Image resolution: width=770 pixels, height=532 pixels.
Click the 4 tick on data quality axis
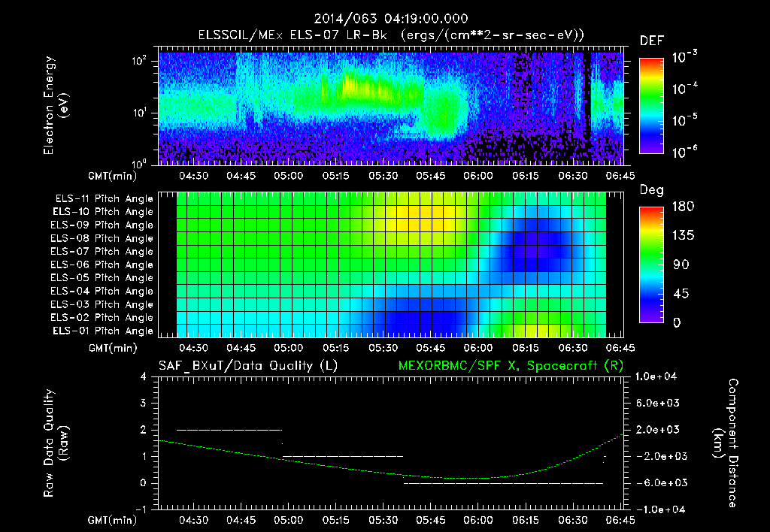pyautogui.click(x=144, y=376)
